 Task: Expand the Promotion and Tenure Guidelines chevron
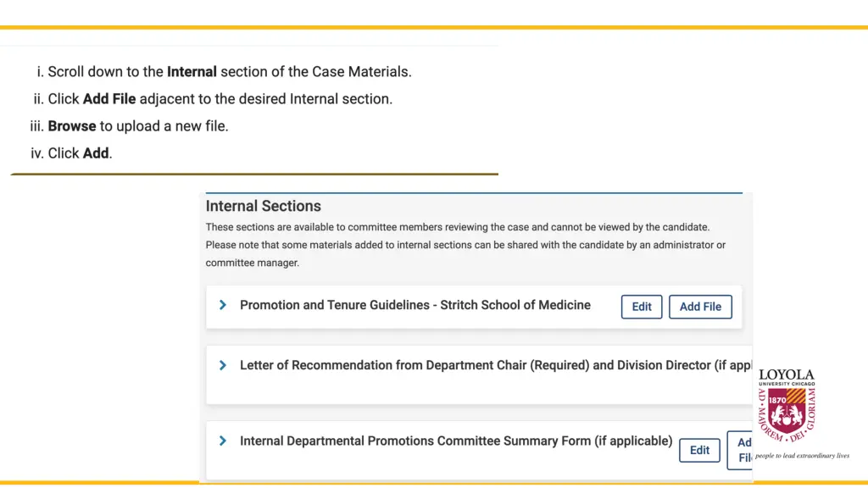[223, 305]
